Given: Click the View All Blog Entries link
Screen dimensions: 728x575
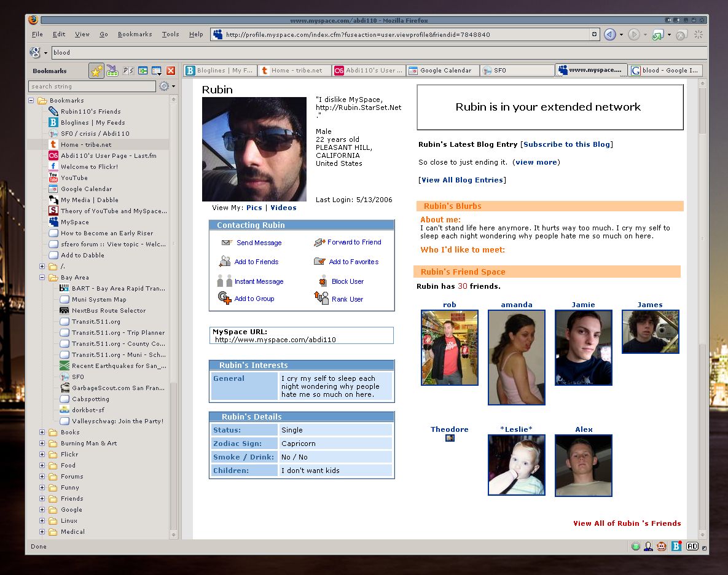Looking at the screenshot, I should [x=462, y=180].
